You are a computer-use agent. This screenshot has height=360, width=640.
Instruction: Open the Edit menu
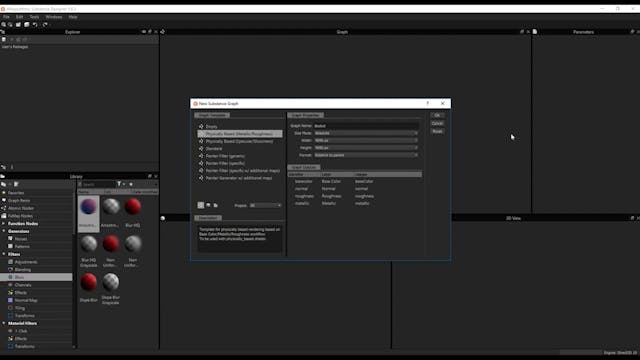[x=19, y=17]
